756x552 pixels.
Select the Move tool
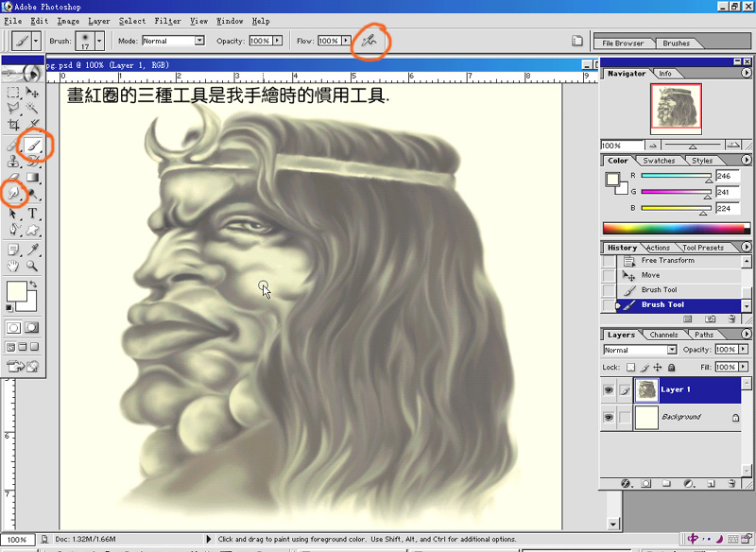32,92
